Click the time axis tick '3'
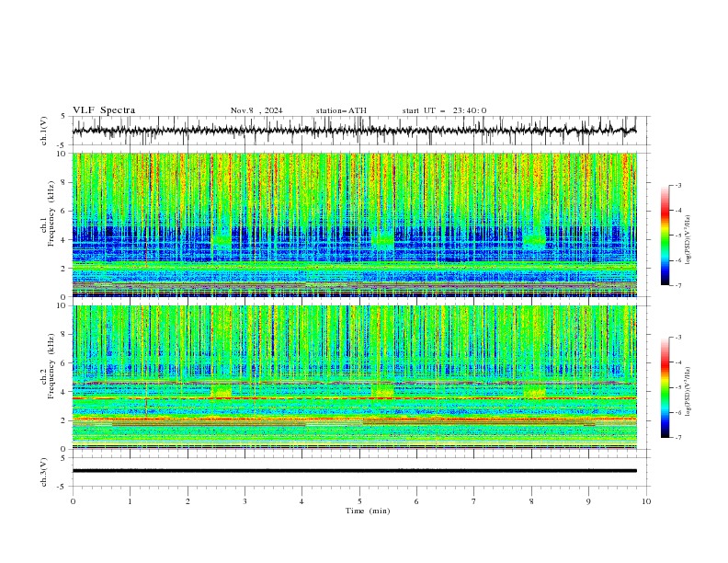This screenshot has width=728, height=563. tap(245, 501)
